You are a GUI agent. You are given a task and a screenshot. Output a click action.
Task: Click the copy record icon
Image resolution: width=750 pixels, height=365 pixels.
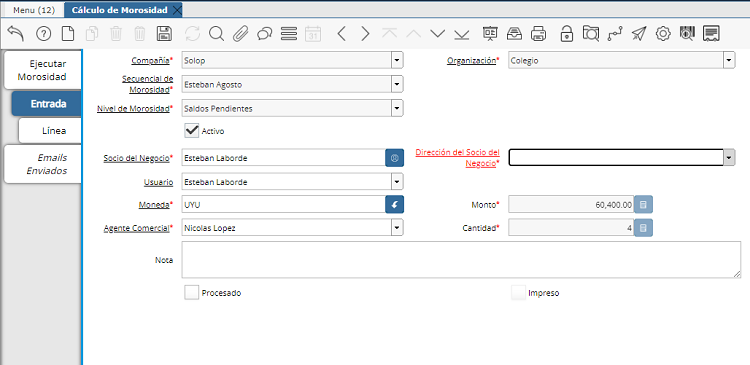click(x=92, y=33)
